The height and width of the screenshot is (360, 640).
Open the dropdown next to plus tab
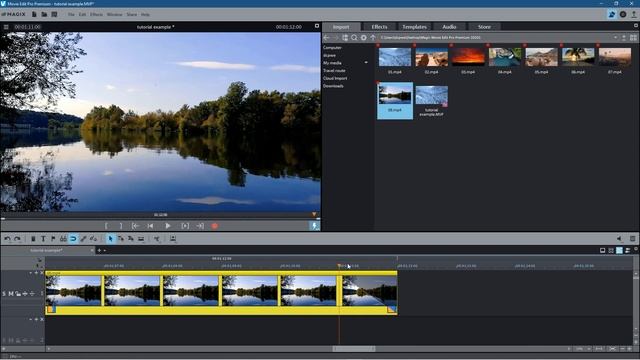tap(104, 251)
